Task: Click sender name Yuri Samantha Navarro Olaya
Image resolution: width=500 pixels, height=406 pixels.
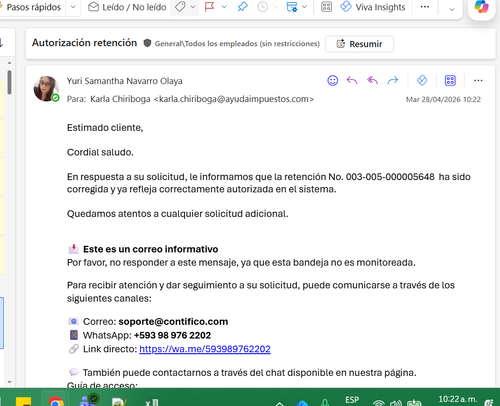Action: (x=124, y=81)
